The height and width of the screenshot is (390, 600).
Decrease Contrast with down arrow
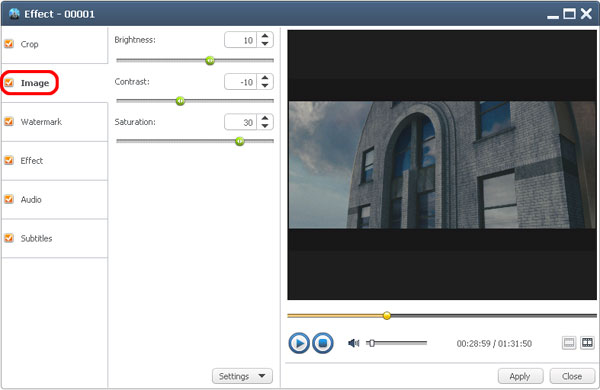265,86
